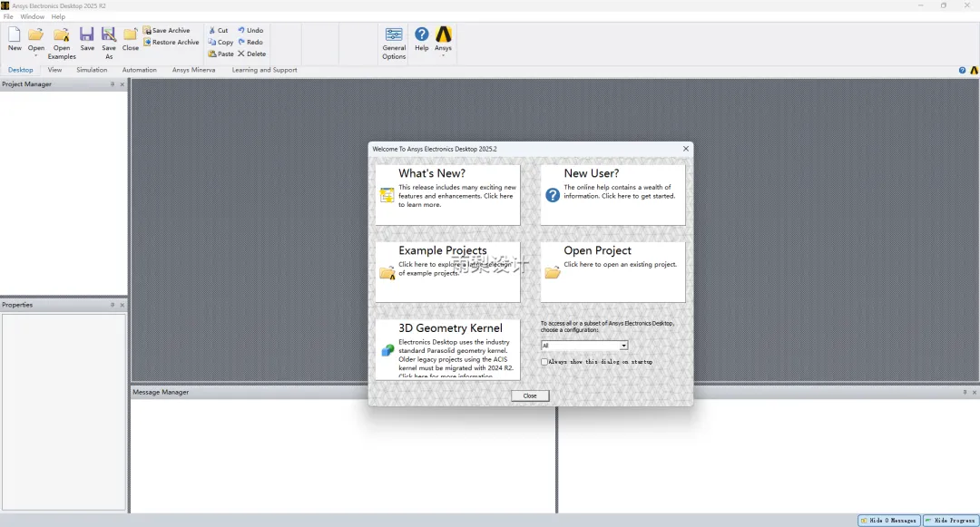Click the Example Projects folder icon
The image size is (980, 527).
pos(387,272)
